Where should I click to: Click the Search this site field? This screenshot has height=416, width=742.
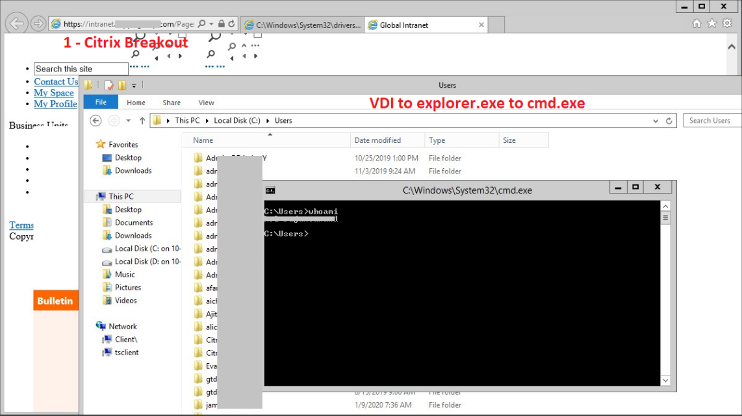(81, 69)
